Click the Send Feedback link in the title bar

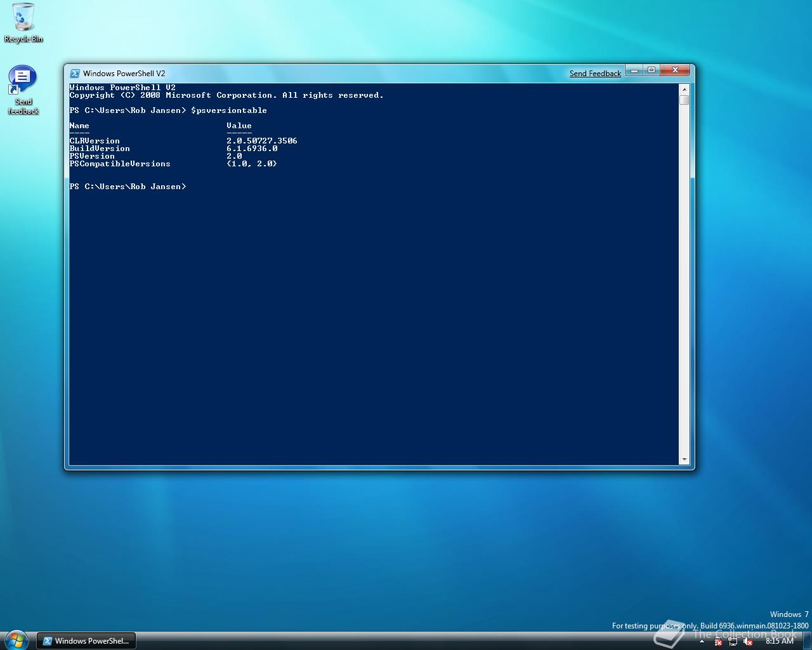[x=595, y=74]
